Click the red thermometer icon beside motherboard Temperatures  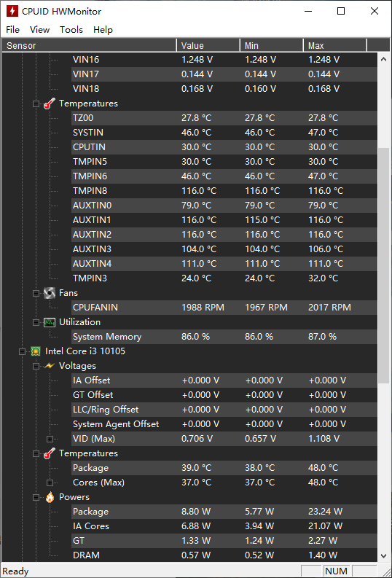(50, 104)
